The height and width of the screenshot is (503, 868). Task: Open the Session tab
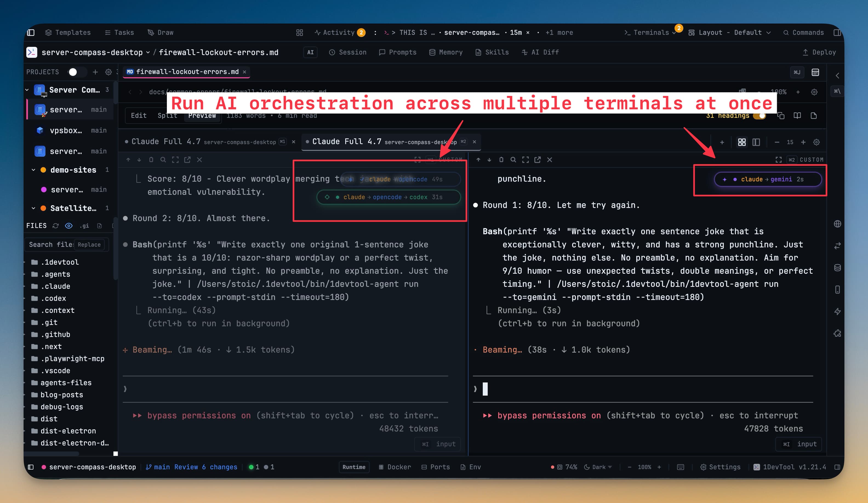pos(347,52)
